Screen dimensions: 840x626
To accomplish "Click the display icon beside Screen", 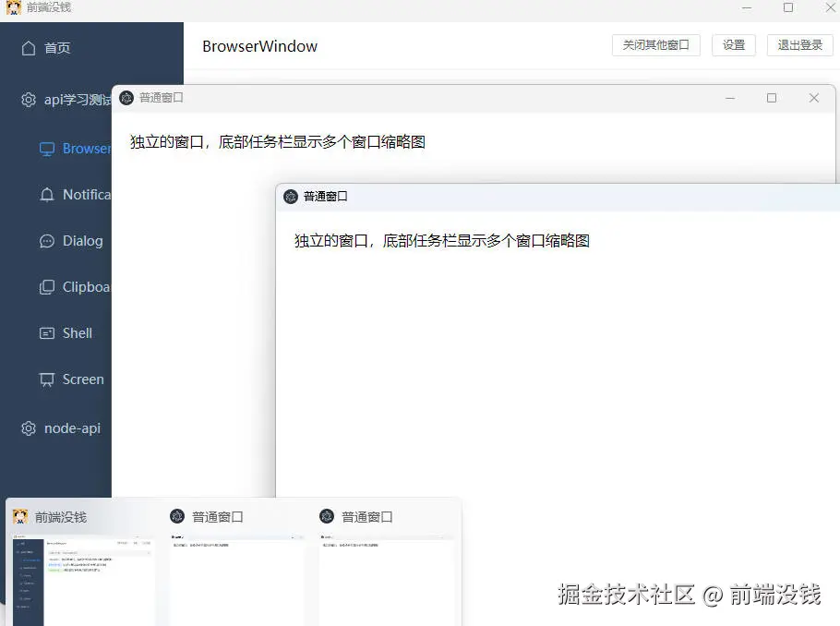I will point(46,379).
